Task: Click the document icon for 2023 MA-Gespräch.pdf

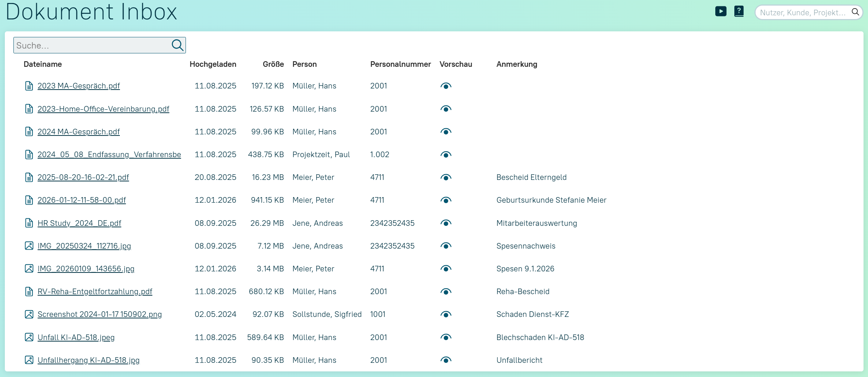Action: (29, 86)
